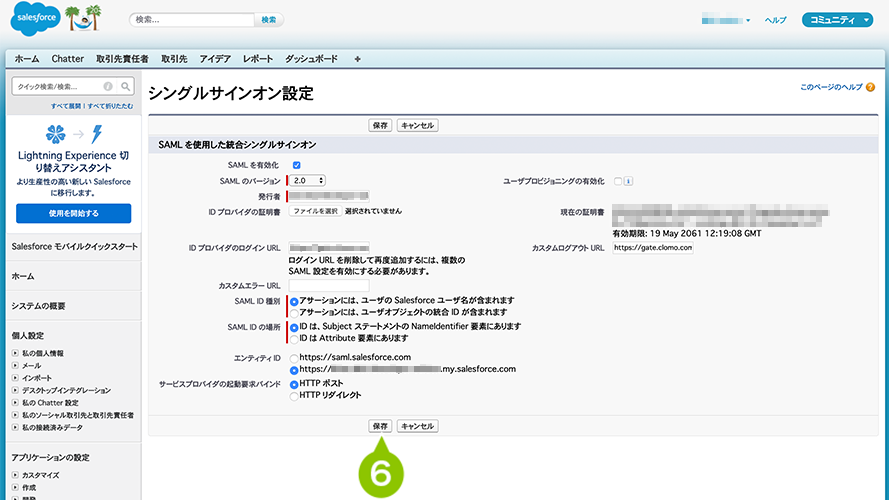Expand カスタマイズ tree item
This screenshot has width=889, height=500.
point(15,475)
